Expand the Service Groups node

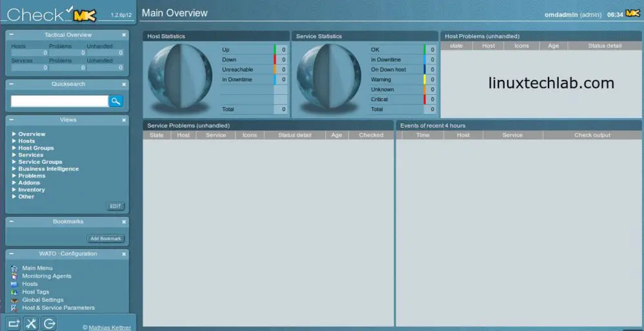14,162
